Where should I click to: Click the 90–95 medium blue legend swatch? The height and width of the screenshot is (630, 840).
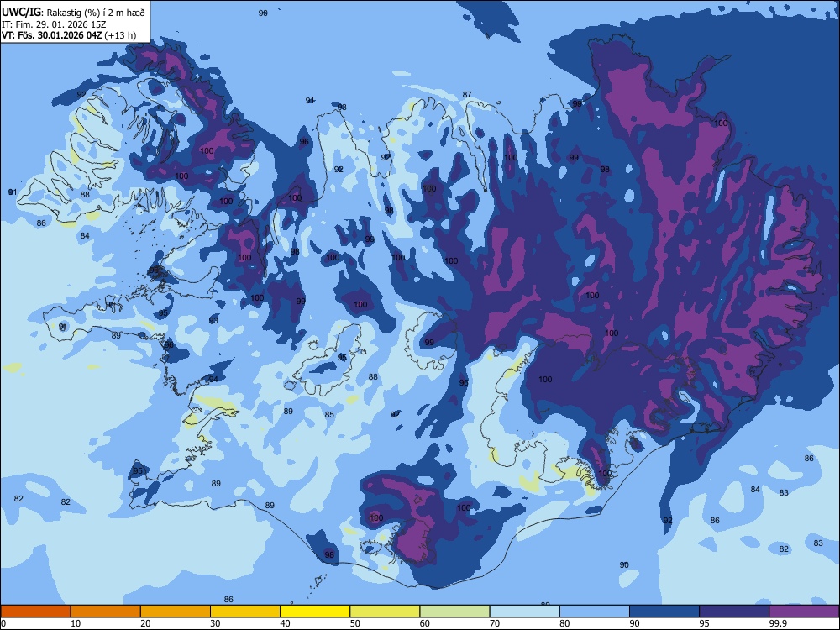(x=664, y=612)
